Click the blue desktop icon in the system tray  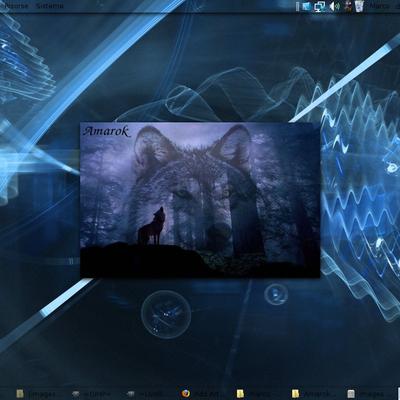(x=307, y=6)
